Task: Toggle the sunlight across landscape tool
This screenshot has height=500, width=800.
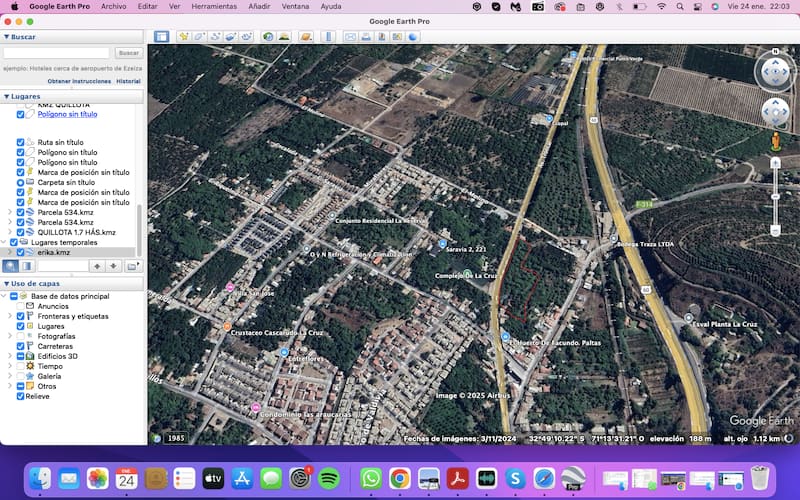Action: (x=284, y=37)
